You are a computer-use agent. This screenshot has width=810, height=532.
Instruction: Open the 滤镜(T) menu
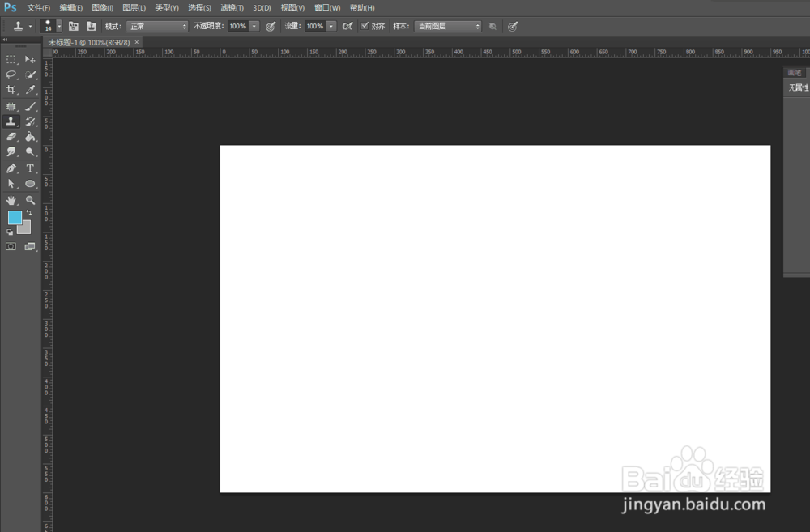tap(232, 8)
